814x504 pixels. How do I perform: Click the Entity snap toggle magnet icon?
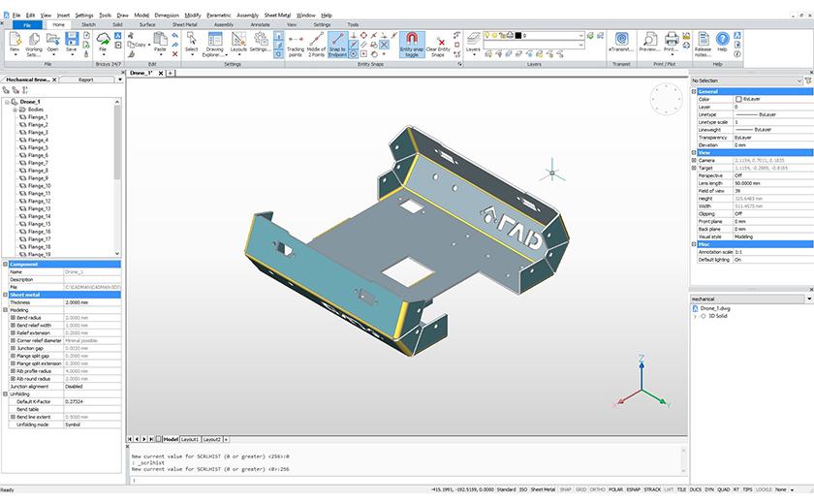point(410,41)
